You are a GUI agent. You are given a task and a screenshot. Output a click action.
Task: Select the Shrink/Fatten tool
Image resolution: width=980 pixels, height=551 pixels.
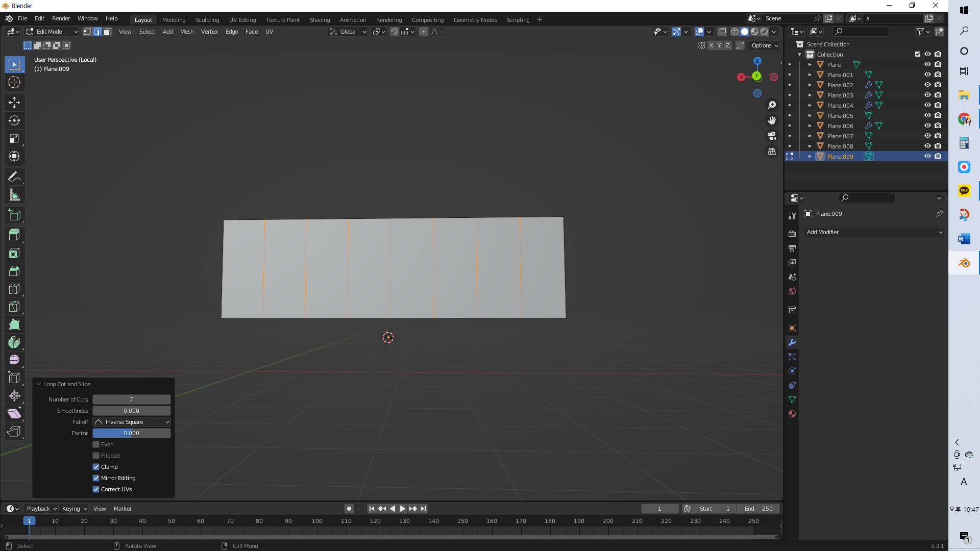tap(14, 396)
